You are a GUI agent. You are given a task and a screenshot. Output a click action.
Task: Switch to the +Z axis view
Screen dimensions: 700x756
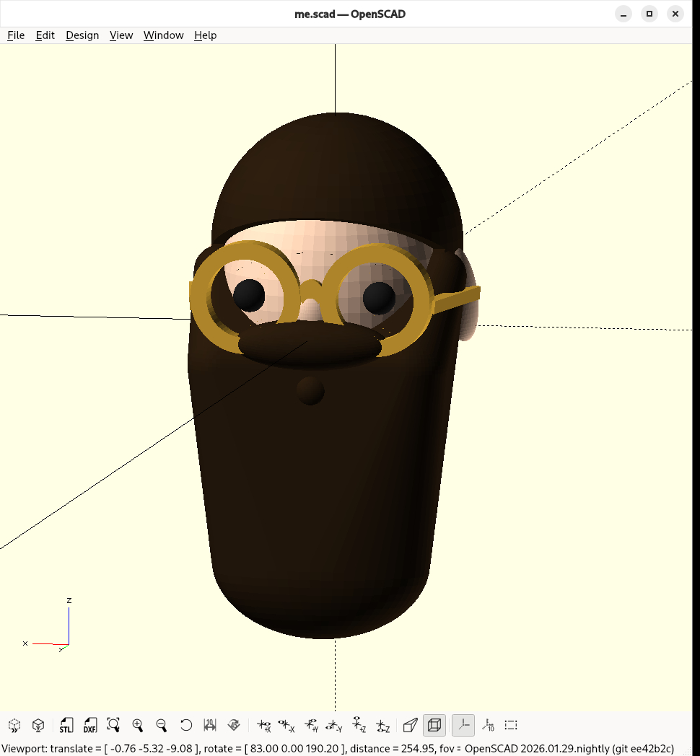click(359, 725)
